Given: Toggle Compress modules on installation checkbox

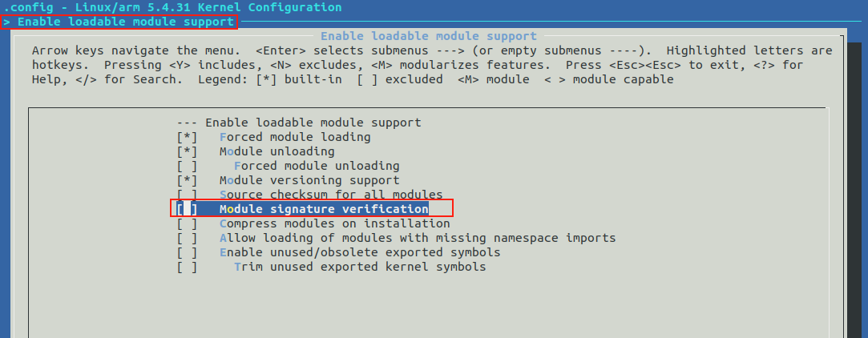Looking at the screenshot, I should click(187, 223).
